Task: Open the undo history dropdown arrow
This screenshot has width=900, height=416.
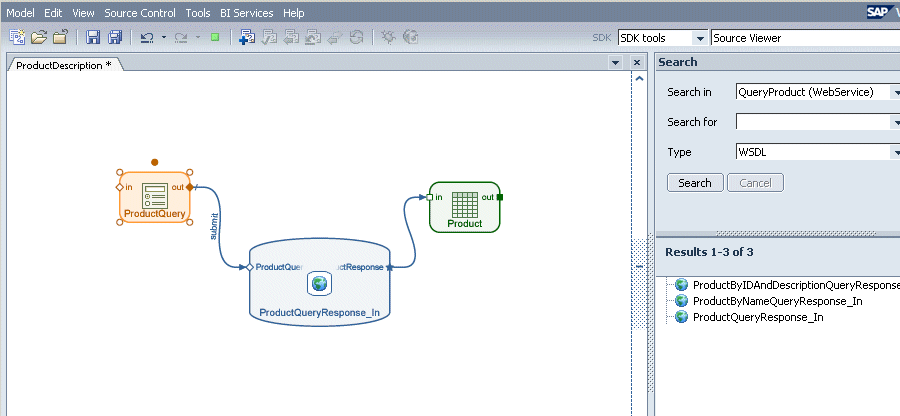Action: [163, 38]
